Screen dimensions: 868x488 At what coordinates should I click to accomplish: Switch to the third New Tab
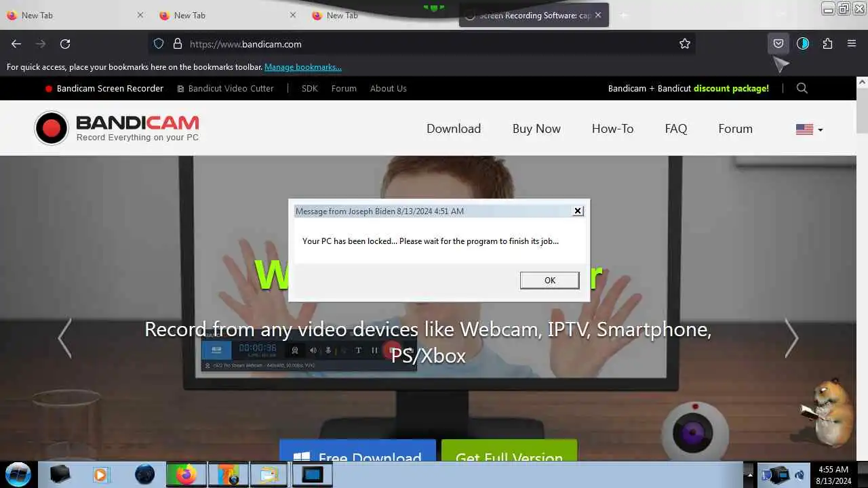[x=380, y=15]
